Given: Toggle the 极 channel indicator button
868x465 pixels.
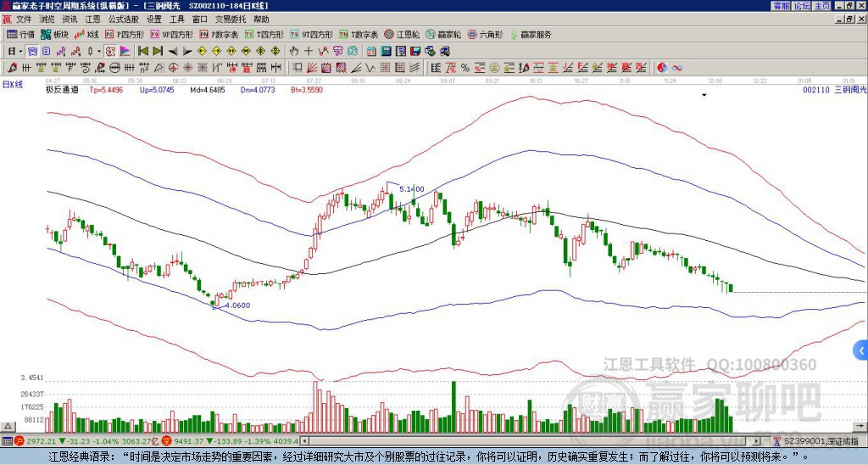Looking at the screenshot, I should [110, 52].
